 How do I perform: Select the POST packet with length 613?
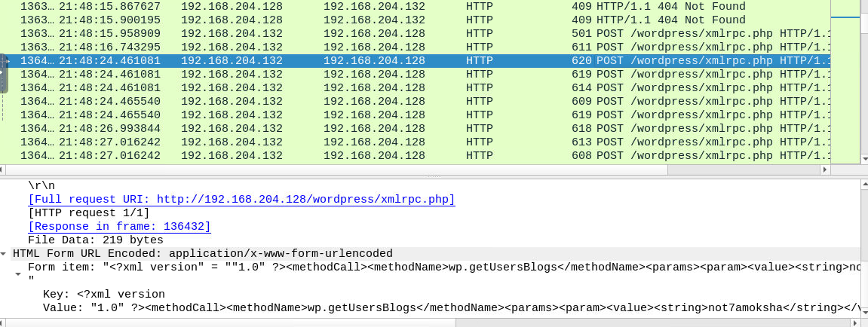coord(416,142)
